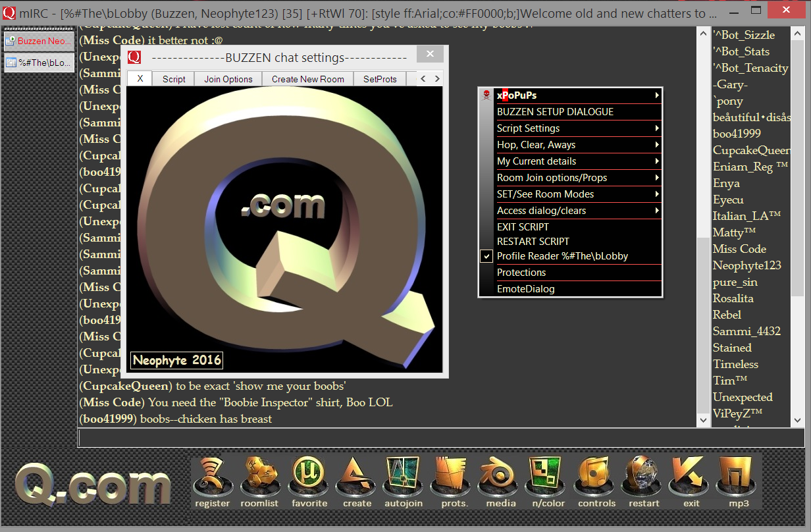This screenshot has width=811, height=532.
Task: Select '^Bot_Tenacity in the nickname list
Action: click(x=750, y=68)
